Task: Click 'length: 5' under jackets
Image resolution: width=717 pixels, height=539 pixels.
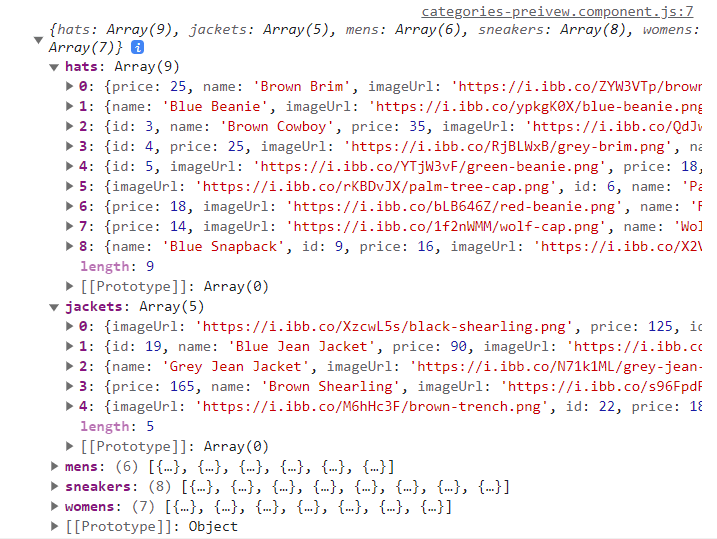Action: [117, 427]
